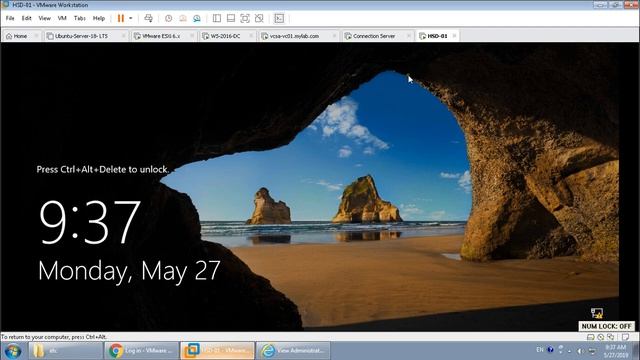Click the message log status bar icon

[x=625, y=337]
